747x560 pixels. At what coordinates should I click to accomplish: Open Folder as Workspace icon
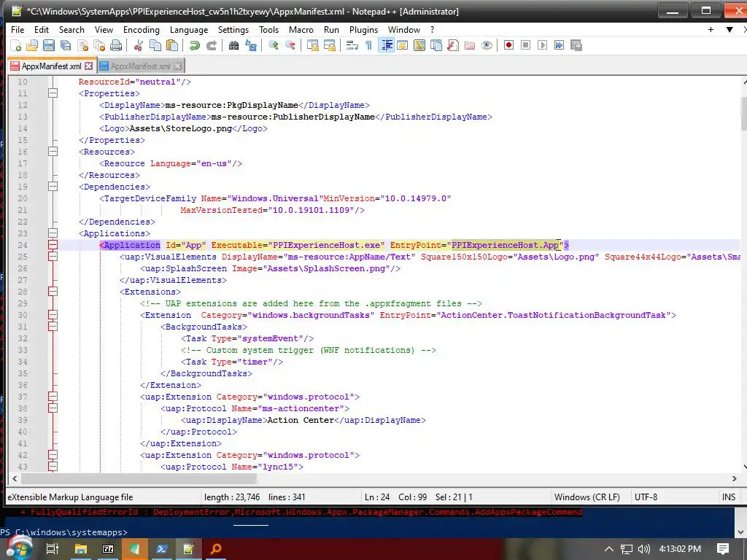click(x=469, y=45)
